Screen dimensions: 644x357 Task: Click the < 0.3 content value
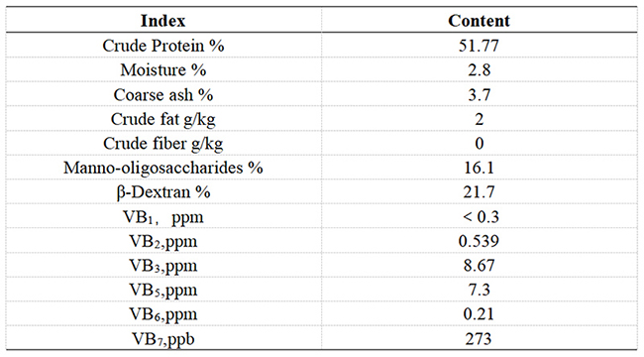click(x=481, y=217)
